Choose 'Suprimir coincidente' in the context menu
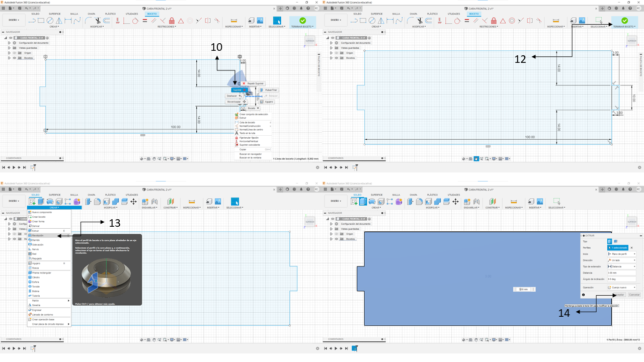The image size is (644, 362). (253, 145)
